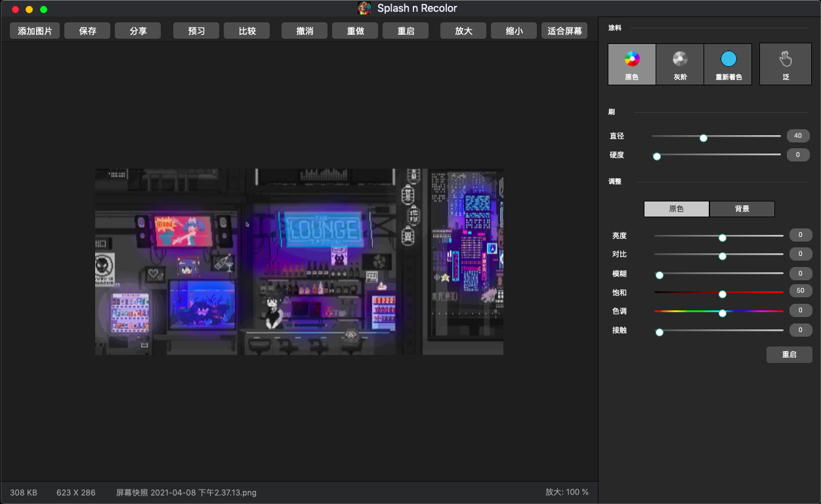
Task: Click the toolbar 重启 reset button
Action: (x=406, y=31)
